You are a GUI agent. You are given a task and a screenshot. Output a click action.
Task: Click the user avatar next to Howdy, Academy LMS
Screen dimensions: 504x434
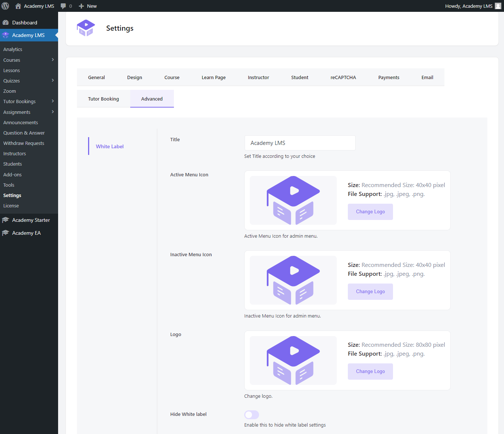(498, 6)
